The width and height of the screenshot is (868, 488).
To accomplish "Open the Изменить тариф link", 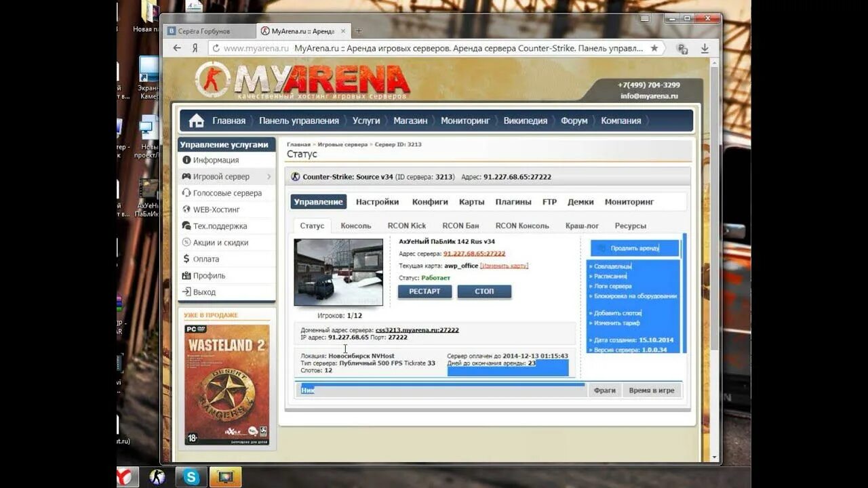I will tap(616, 323).
